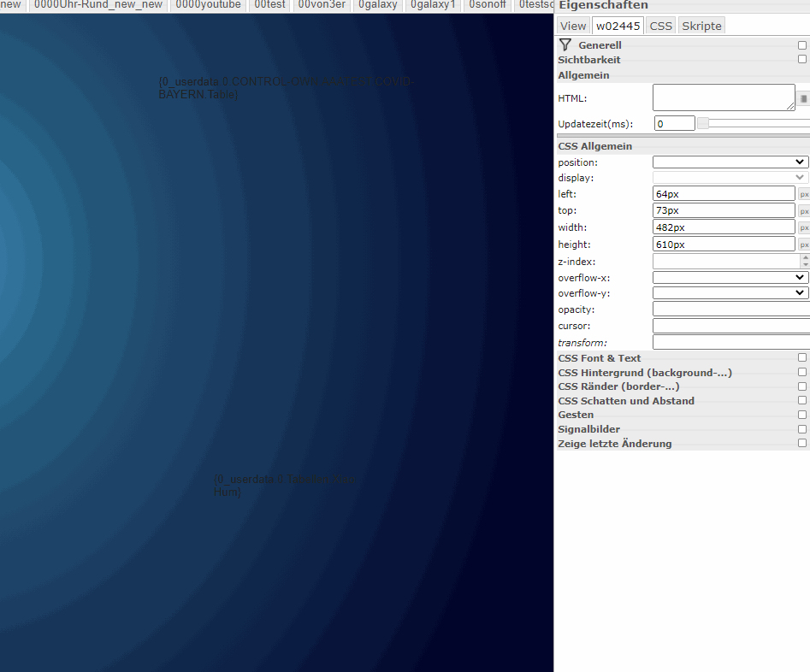This screenshot has width=810, height=672.
Task: Tick the Generell section checkbox
Action: [802, 45]
